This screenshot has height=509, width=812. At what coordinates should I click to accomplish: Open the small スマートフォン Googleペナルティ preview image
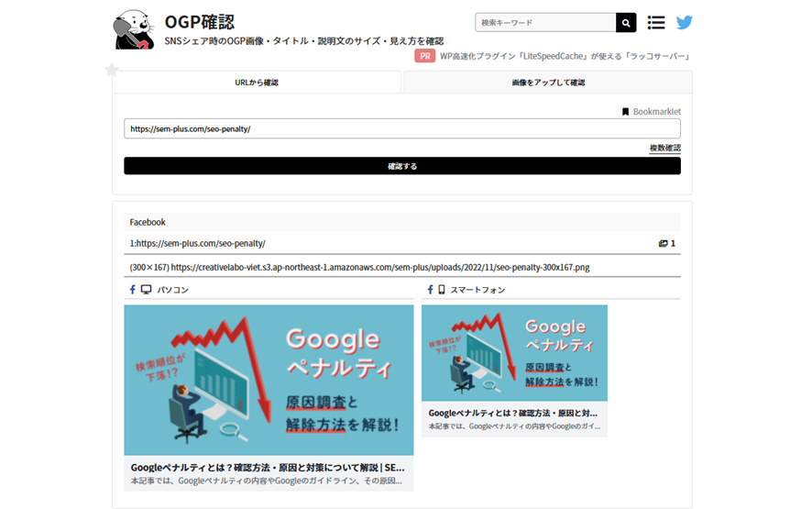tap(514, 353)
